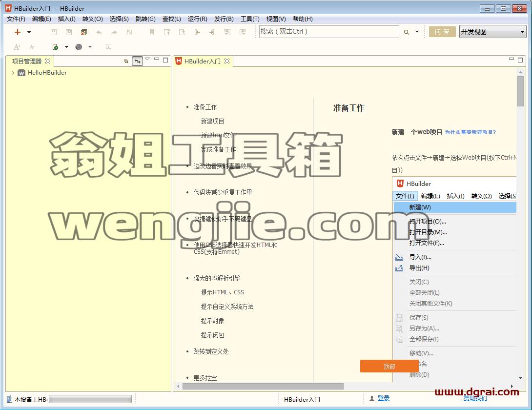Open project manager view menu triangle
Viewport: 532px width, 410px height.
point(147,59)
